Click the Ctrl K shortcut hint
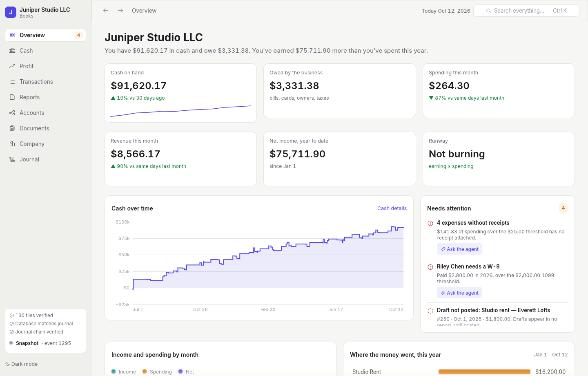The image size is (588, 376). pos(560,11)
